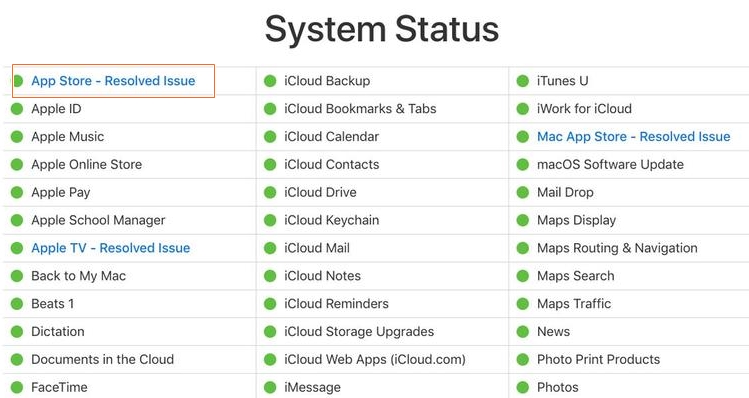Select the Maps Routing & Navigation entry
The image size is (749, 398).
tap(617, 248)
